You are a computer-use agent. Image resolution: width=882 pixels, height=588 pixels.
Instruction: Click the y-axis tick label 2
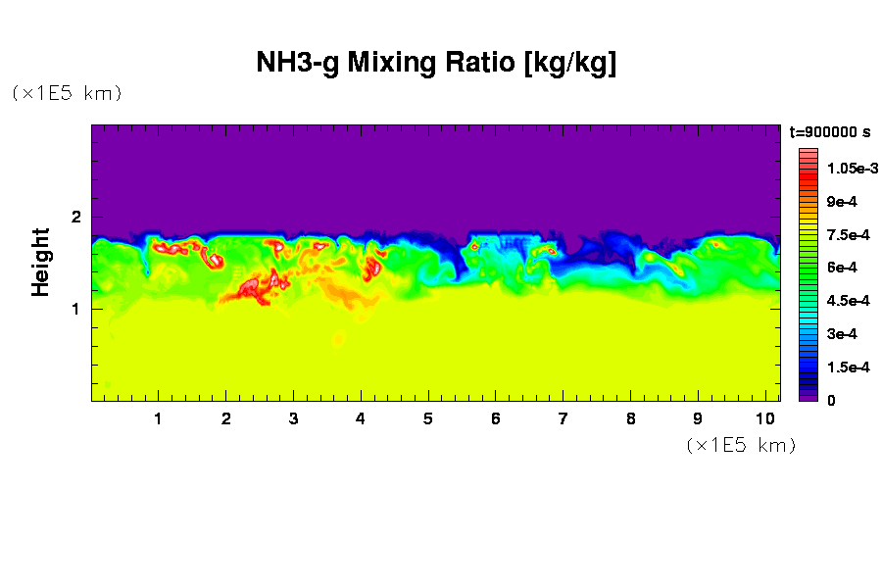pos(74,217)
